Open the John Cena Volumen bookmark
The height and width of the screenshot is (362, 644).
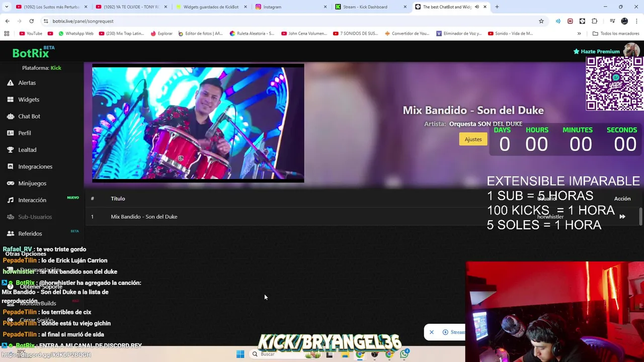(x=304, y=34)
